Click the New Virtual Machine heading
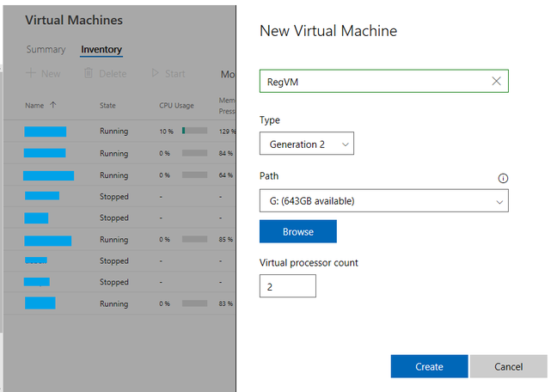This screenshot has height=392, width=557. point(328,31)
